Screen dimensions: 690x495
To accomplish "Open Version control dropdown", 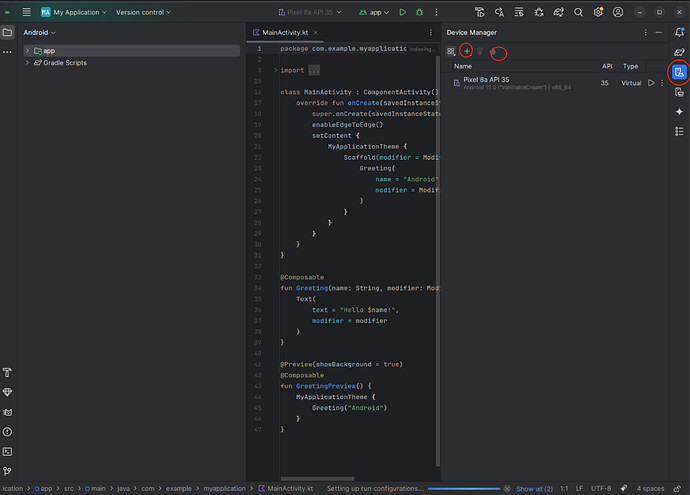I will [143, 12].
